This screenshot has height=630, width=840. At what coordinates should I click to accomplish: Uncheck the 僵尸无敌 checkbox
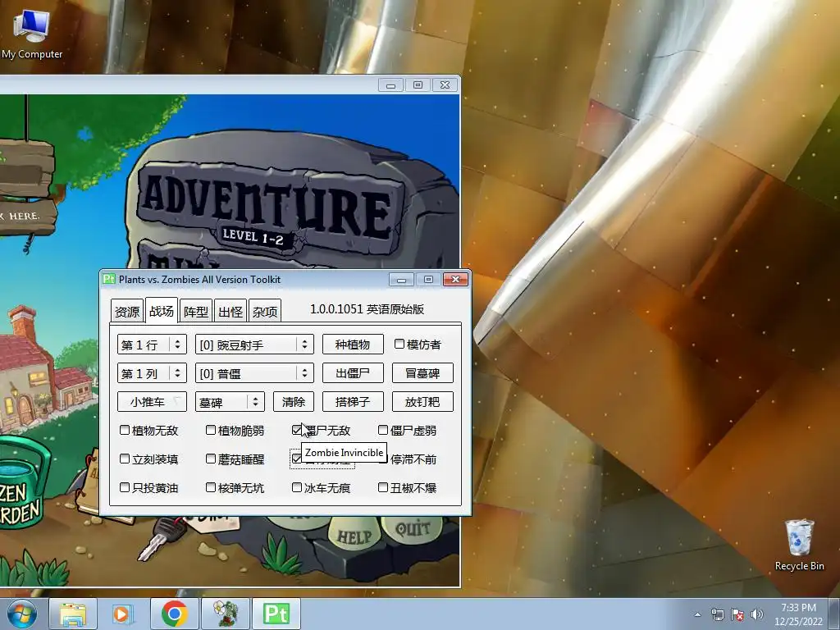pyautogui.click(x=297, y=430)
